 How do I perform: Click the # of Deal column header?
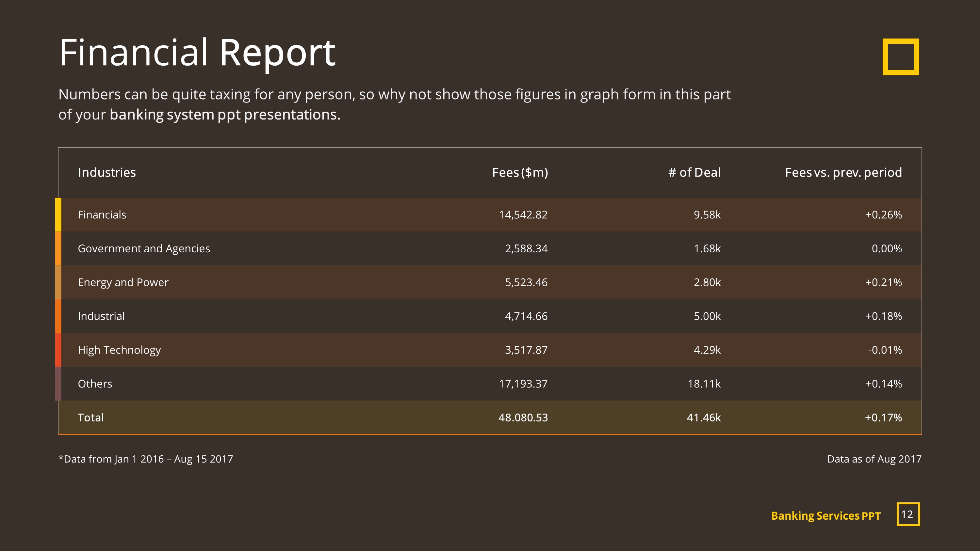click(694, 173)
